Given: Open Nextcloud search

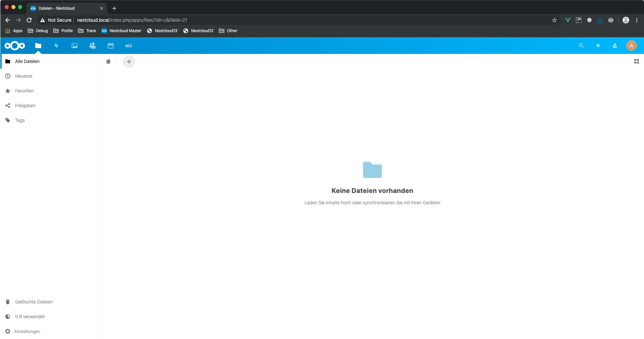Looking at the screenshot, I should pyautogui.click(x=581, y=45).
